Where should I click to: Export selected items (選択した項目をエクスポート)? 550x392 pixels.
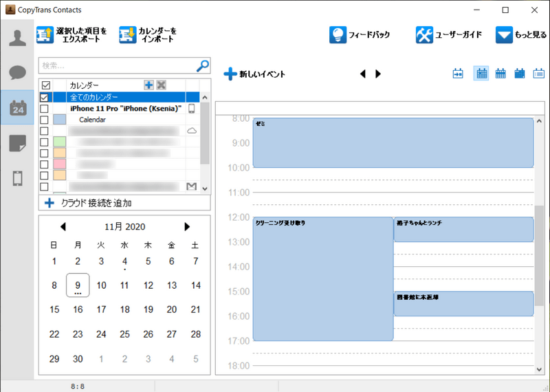point(72,35)
